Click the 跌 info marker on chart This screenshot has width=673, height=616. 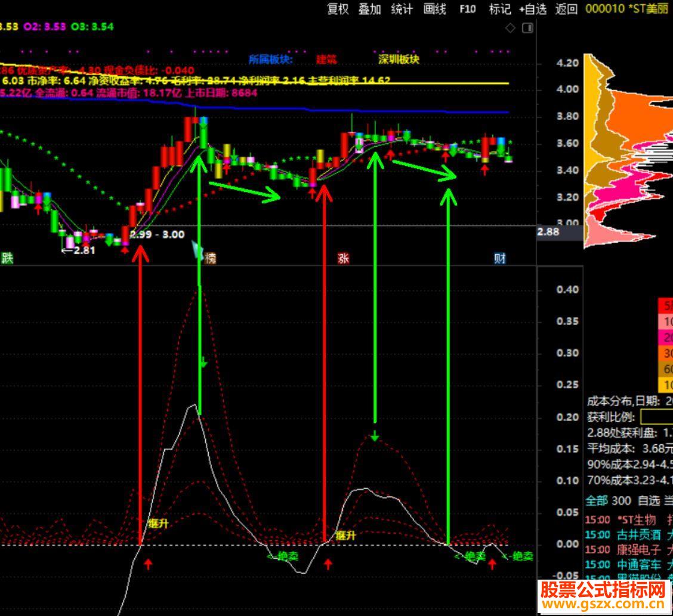[x=7, y=258]
